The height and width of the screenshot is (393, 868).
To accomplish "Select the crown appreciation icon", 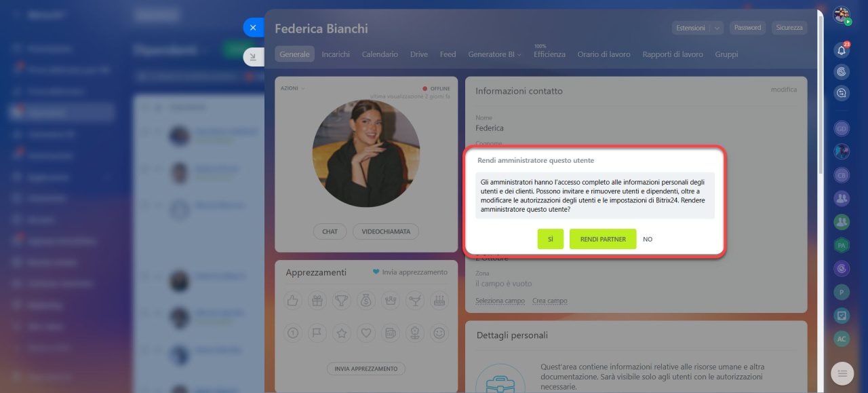I will click(x=390, y=299).
